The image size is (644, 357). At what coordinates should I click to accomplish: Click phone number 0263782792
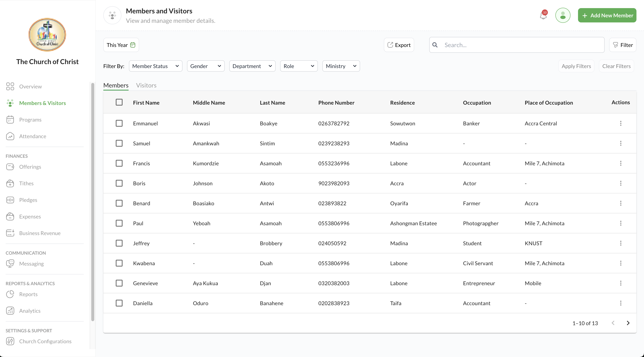[334, 123]
